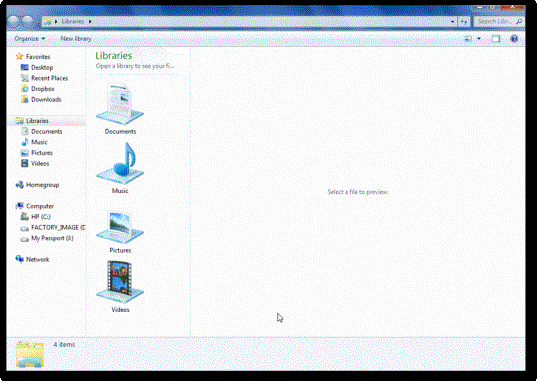Click the Libraries breadcrumb segment
The height and width of the screenshot is (381, 537).
73,21
